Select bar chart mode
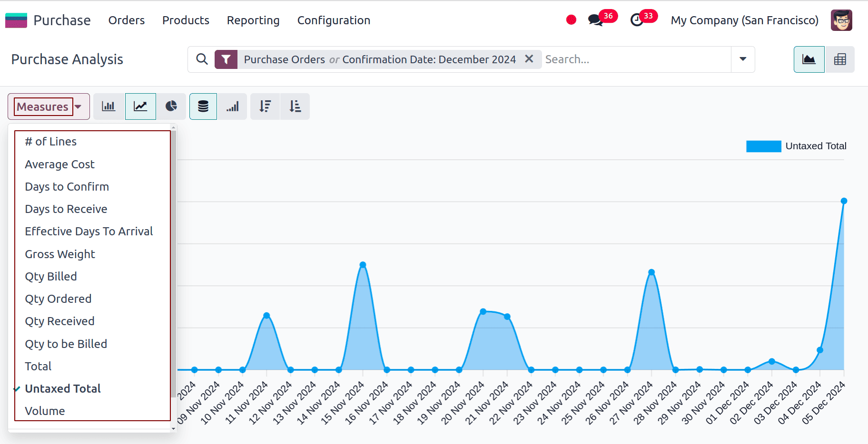The height and width of the screenshot is (444, 868). [x=108, y=106]
